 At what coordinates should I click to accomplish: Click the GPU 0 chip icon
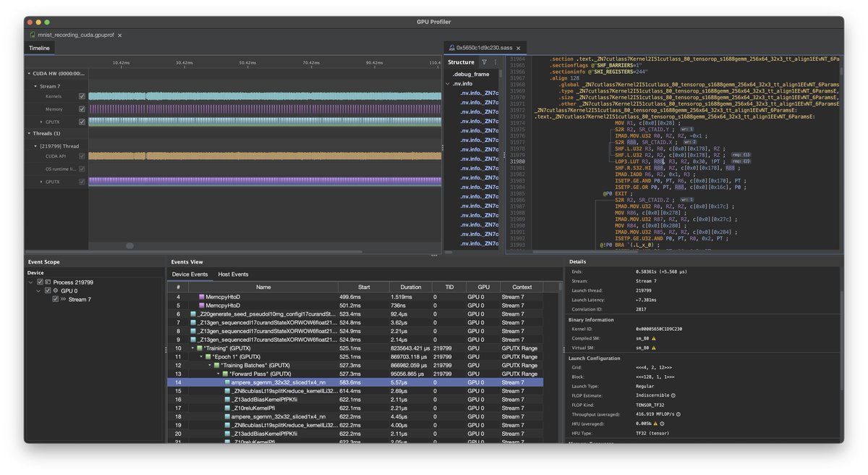point(56,290)
